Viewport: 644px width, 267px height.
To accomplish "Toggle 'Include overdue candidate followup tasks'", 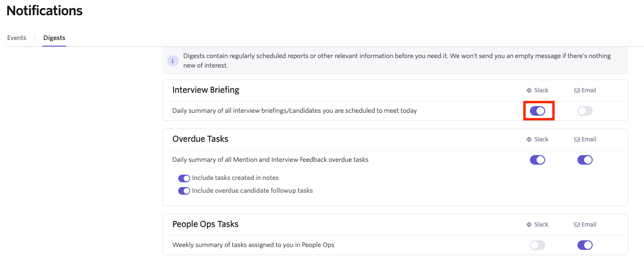I will pos(184,191).
